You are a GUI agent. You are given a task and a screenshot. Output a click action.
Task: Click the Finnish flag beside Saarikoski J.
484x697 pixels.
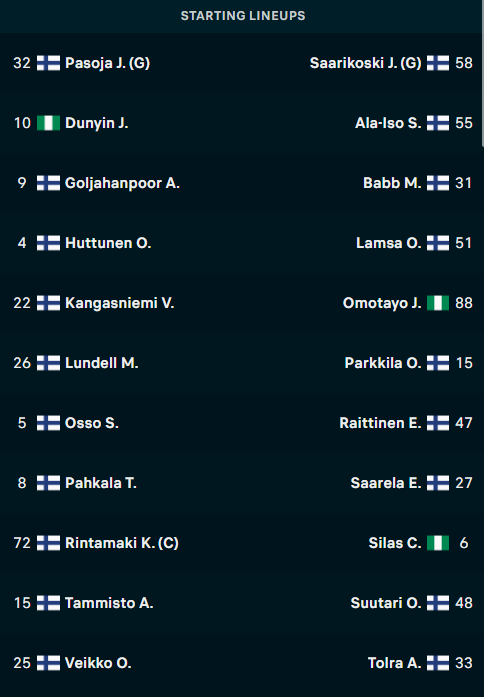(438, 63)
